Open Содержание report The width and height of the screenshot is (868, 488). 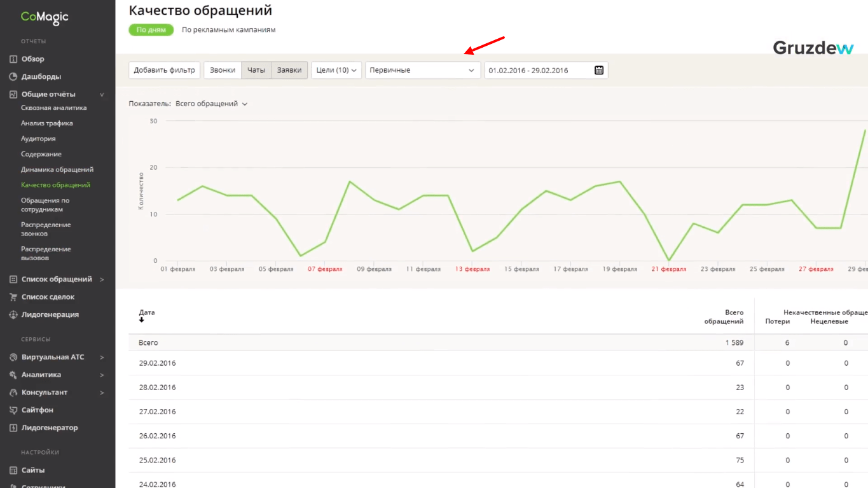(41, 154)
